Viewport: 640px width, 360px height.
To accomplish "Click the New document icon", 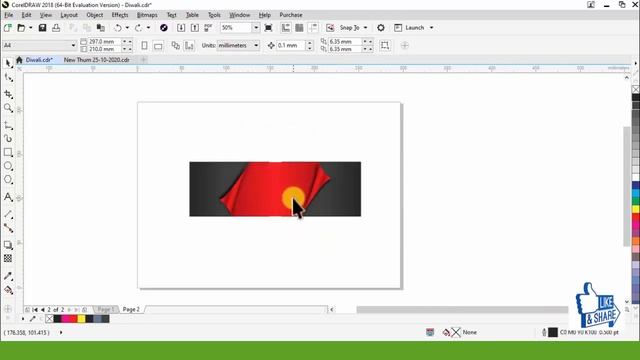I will click(x=7, y=28).
